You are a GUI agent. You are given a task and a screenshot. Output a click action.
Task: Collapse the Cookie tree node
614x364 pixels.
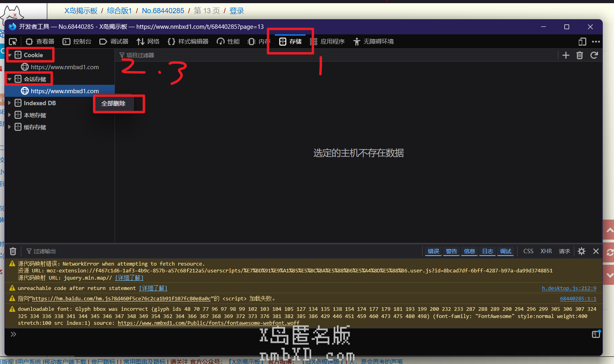[10, 55]
